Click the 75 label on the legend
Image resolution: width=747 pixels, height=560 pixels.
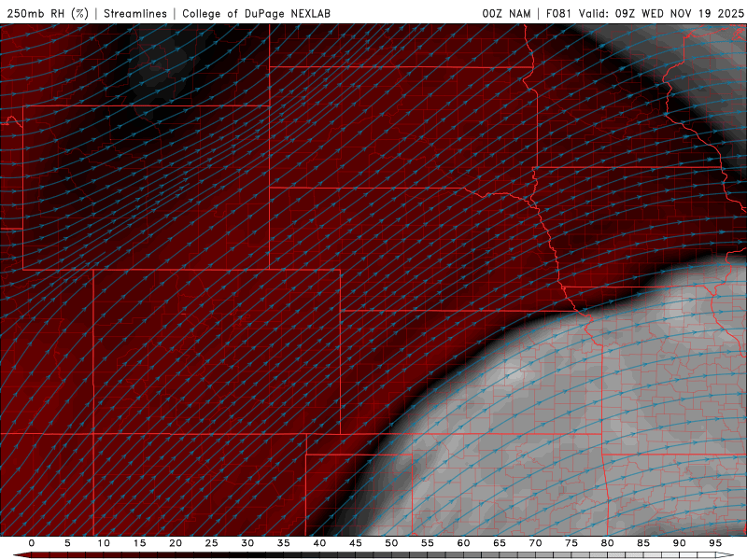[571, 543]
